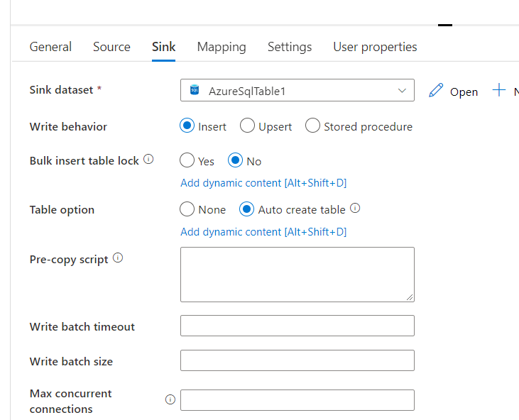Focus the Max concurrent connections field
The height and width of the screenshot is (420, 519).
pyautogui.click(x=297, y=400)
